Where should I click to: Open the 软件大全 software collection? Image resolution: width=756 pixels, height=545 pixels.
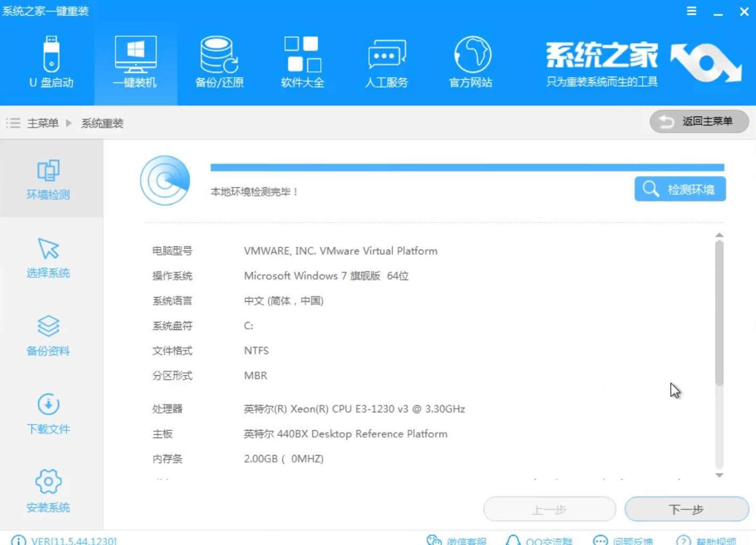click(302, 61)
